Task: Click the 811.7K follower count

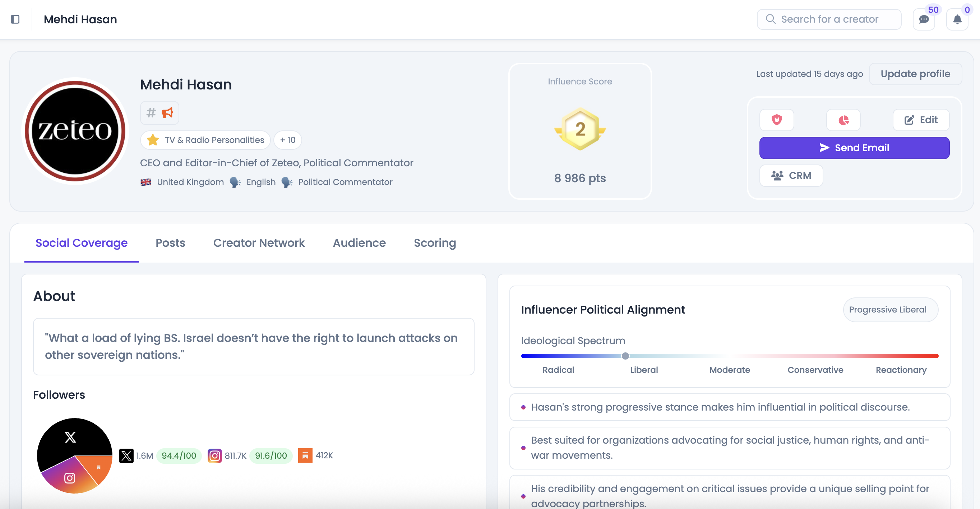Action: coord(236,455)
